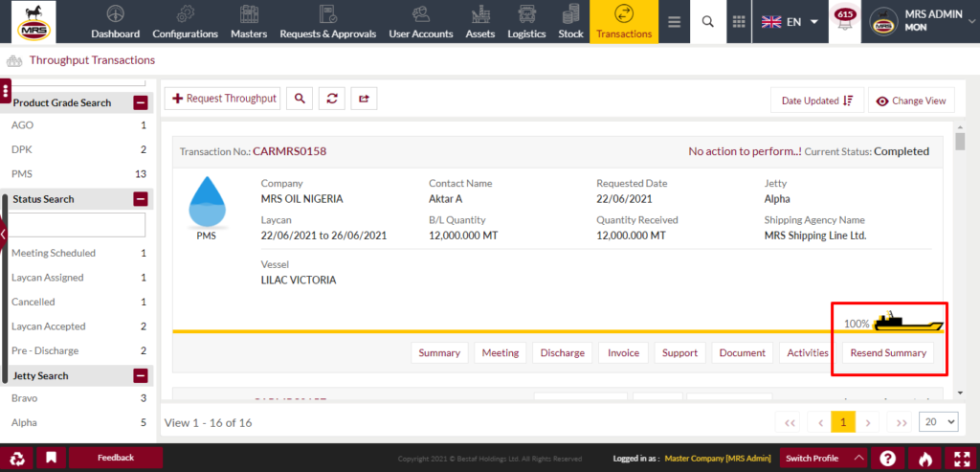
Task: Open the Invoice button
Action: (x=624, y=352)
